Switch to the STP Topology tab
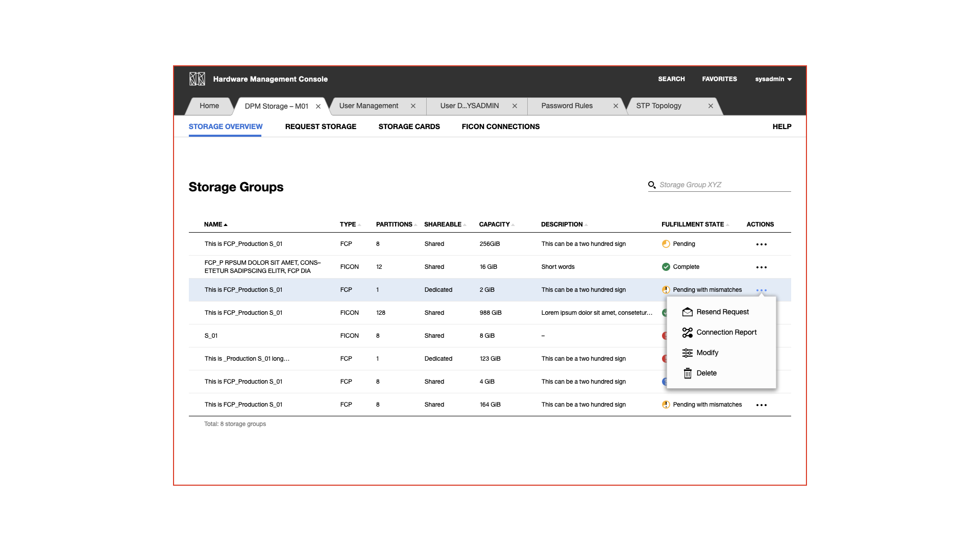Viewport: 980px width, 551px height. [x=658, y=106]
